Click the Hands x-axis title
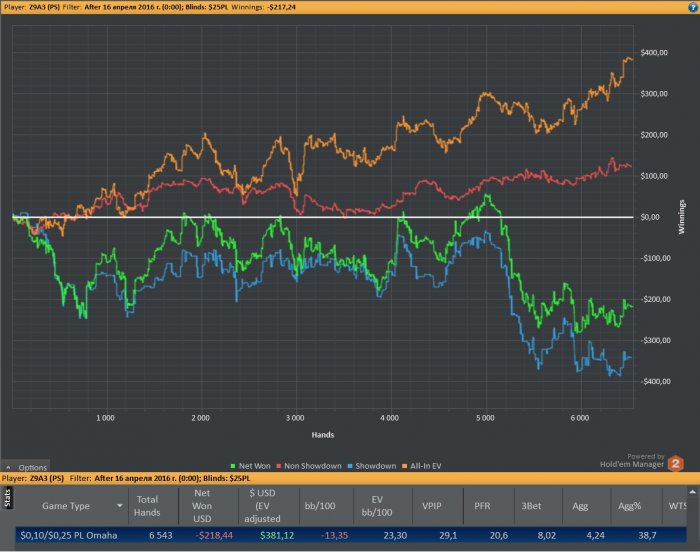Viewport: 700px width, 552px height. pos(323,435)
